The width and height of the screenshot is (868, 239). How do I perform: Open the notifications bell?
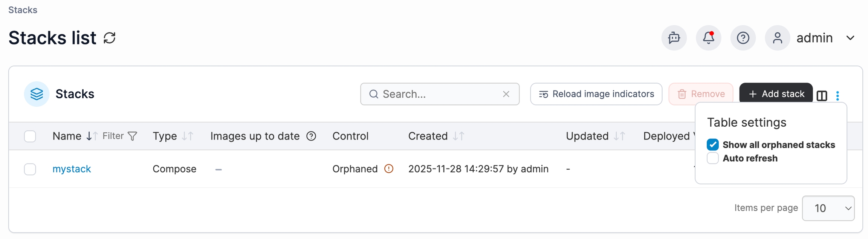[x=709, y=38]
